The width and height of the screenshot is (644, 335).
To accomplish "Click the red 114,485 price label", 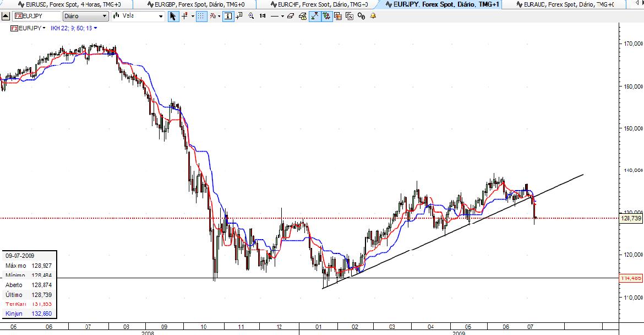I will pos(631,278).
